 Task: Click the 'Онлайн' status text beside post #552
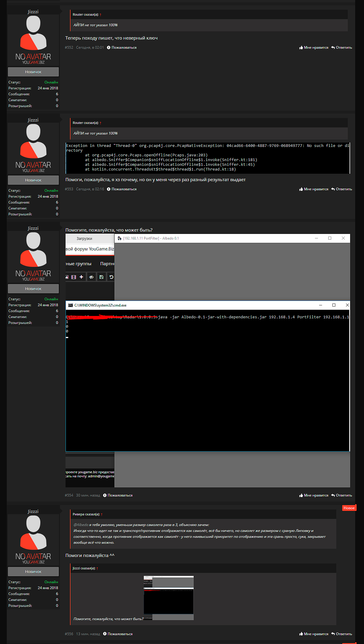tap(51, 82)
